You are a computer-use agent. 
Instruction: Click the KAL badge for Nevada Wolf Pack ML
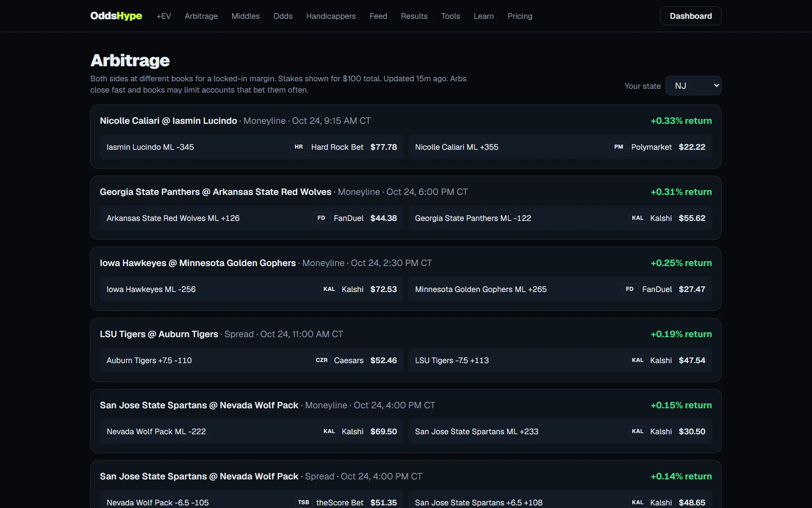pyautogui.click(x=329, y=431)
